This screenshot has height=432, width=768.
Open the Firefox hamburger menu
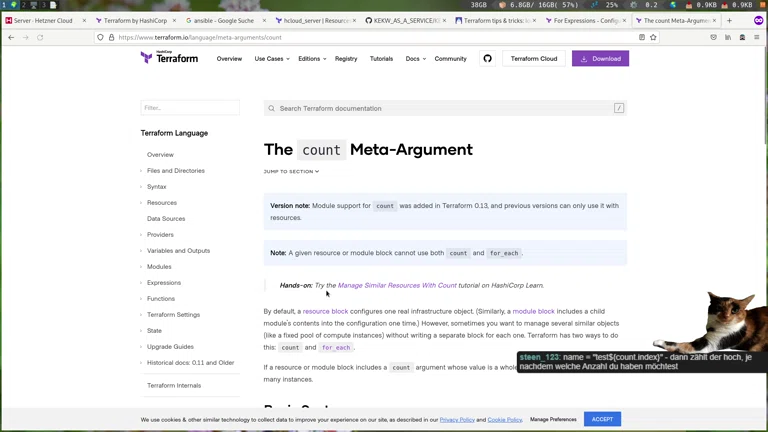(x=756, y=37)
